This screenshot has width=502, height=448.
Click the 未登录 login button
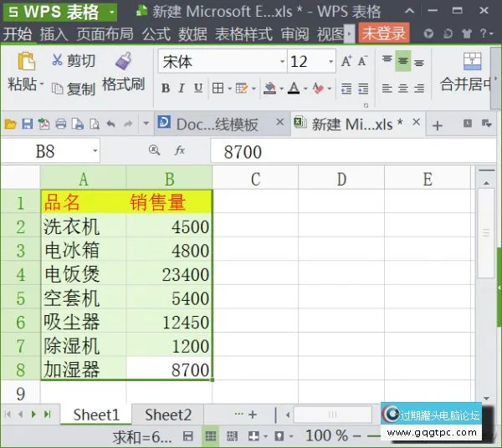pos(384,33)
